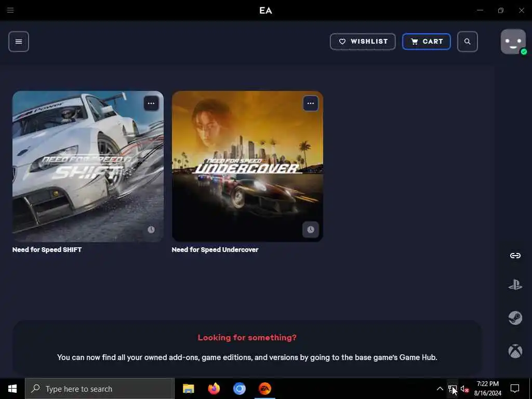Click the EA app taskbar icon
This screenshot has width=532, height=399.
coord(265,389)
